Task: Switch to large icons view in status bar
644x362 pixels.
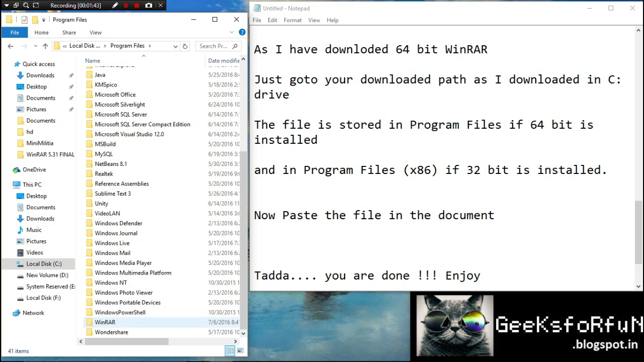Action: [x=240, y=351]
